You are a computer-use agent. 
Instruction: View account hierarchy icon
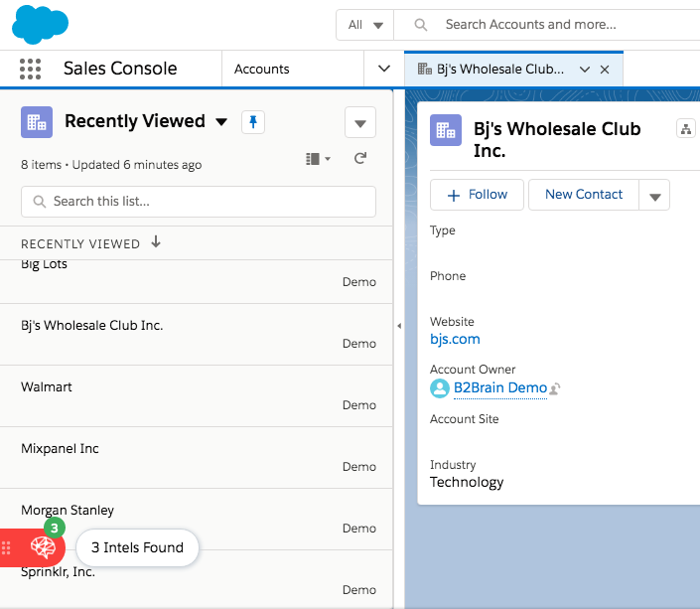click(686, 129)
